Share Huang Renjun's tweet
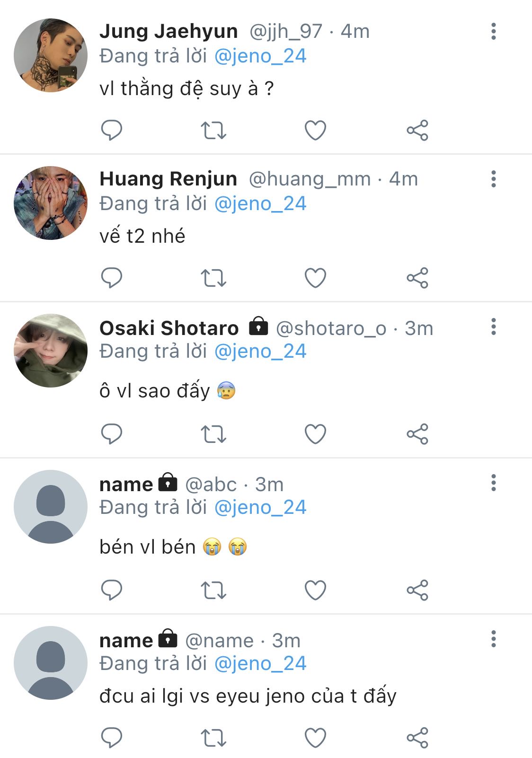532x758 pixels. 417,278
